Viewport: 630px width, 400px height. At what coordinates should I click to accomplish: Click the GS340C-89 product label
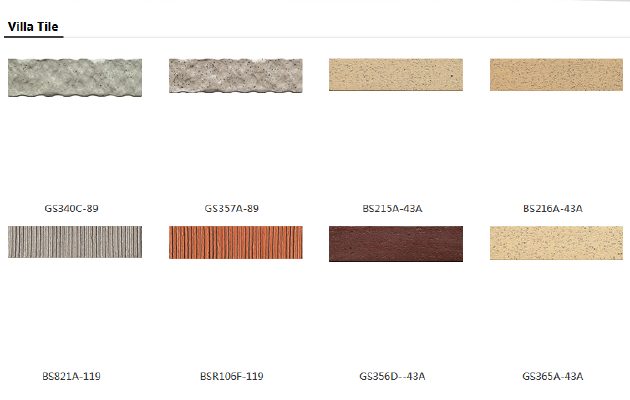click(x=71, y=208)
